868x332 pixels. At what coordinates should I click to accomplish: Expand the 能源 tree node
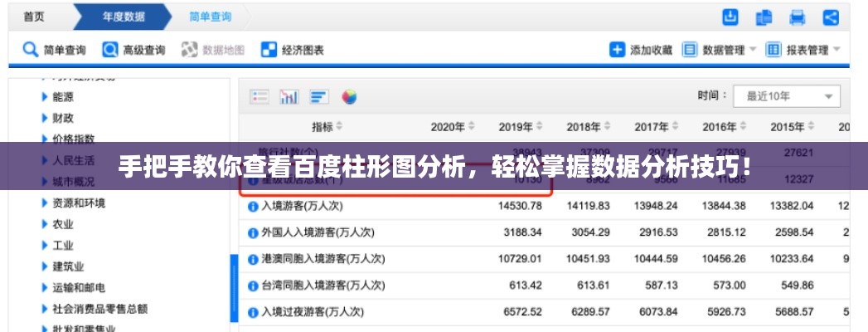pyautogui.click(x=46, y=96)
